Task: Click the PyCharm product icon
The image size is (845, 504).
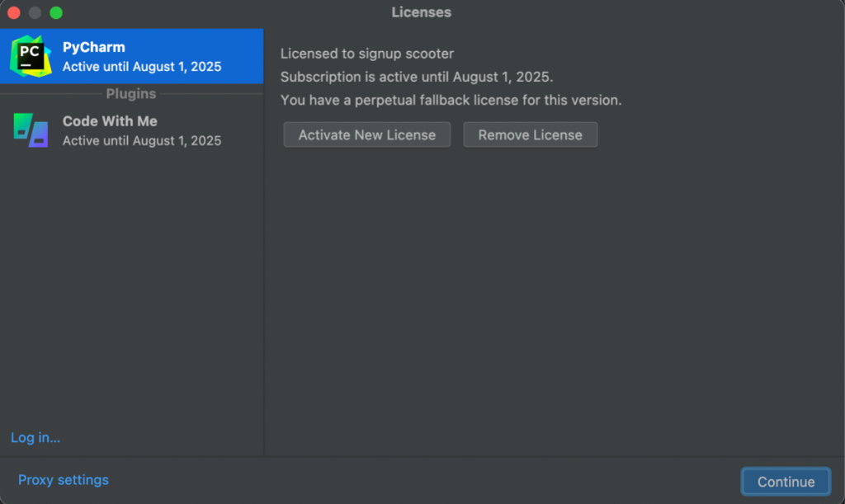Action: (31, 56)
